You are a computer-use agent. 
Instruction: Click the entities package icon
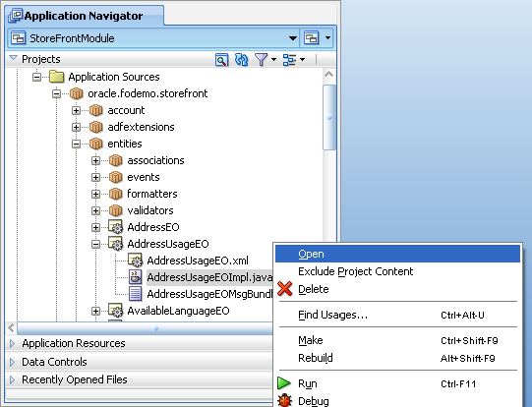pyautogui.click(x=96, y=144)
